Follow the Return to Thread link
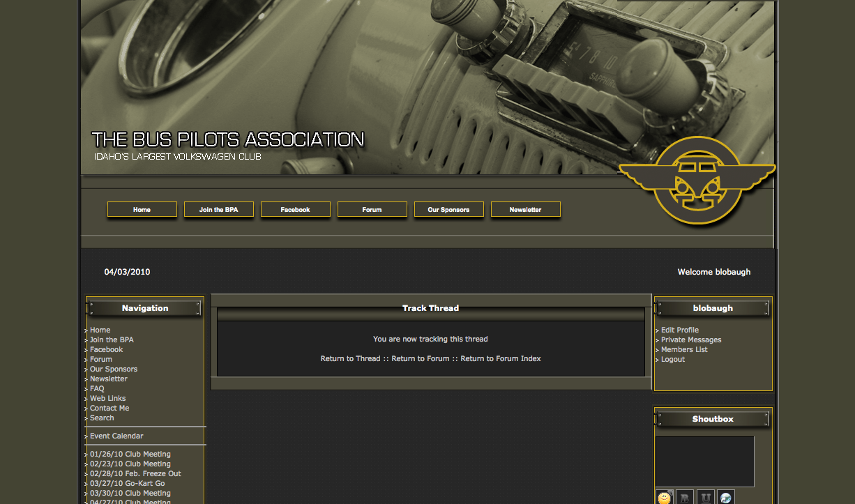This screenshot has height=504, width=855. 350,359
